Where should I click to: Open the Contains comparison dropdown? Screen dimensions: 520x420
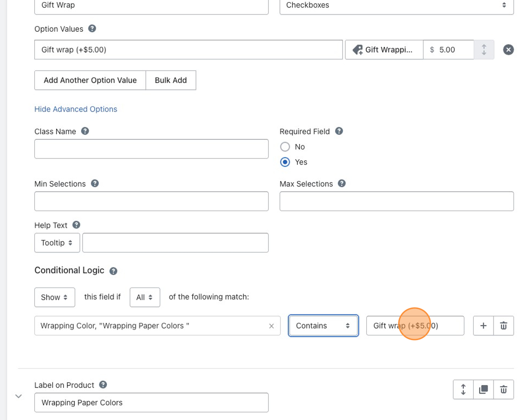pyautogui.click(x=323, y=326)
